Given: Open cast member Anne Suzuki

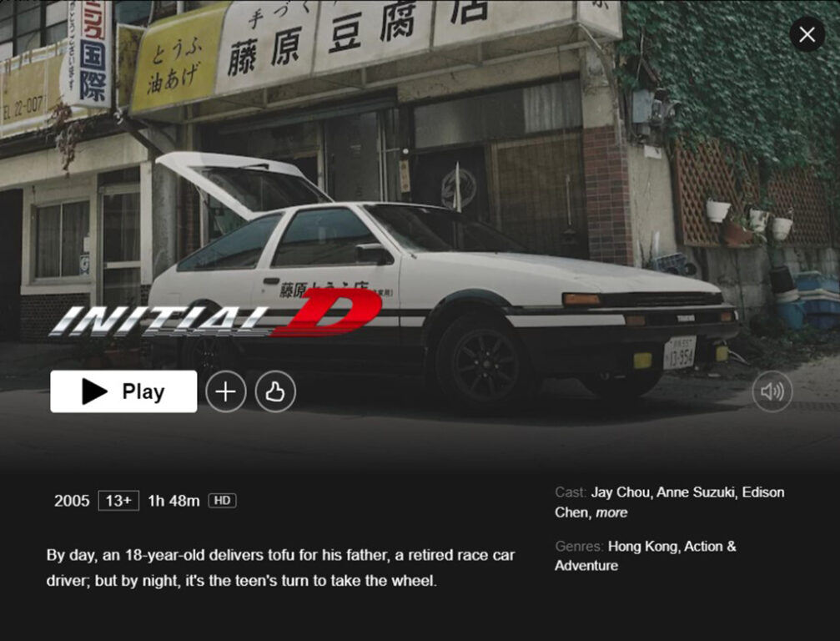Looking at the screenshot, I should pos(696,492).
